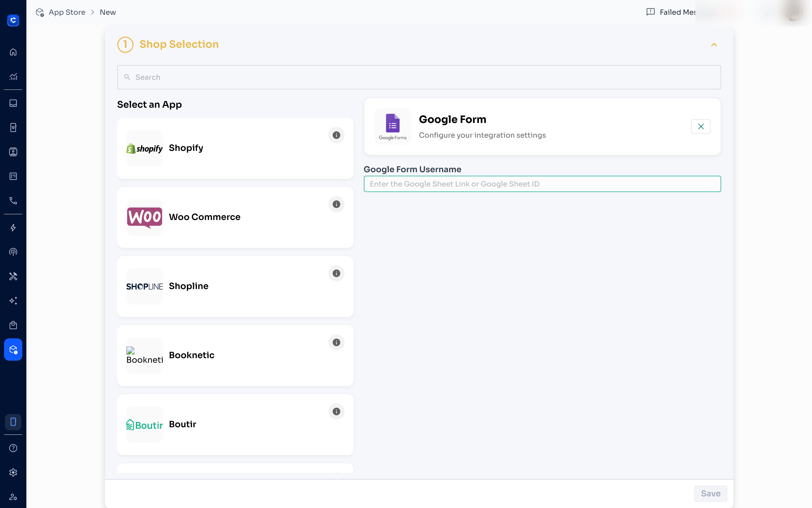Image resolution: width=812 pixels, height=508 pixels.
Task: Open the AI sparkles icon in sidebar
Action: pyautogui.click(x=13, y=301)
